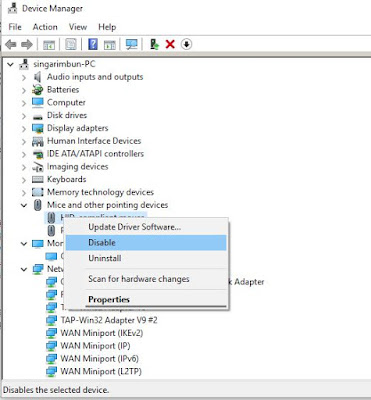
Task: Toggle the action pane toolbar icon
Action: [x=110, y=44]
